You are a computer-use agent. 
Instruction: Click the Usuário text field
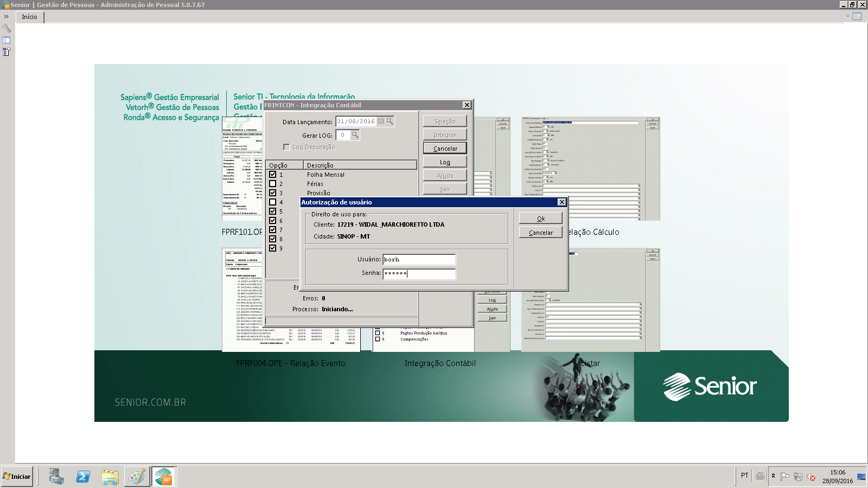[419, 260]
